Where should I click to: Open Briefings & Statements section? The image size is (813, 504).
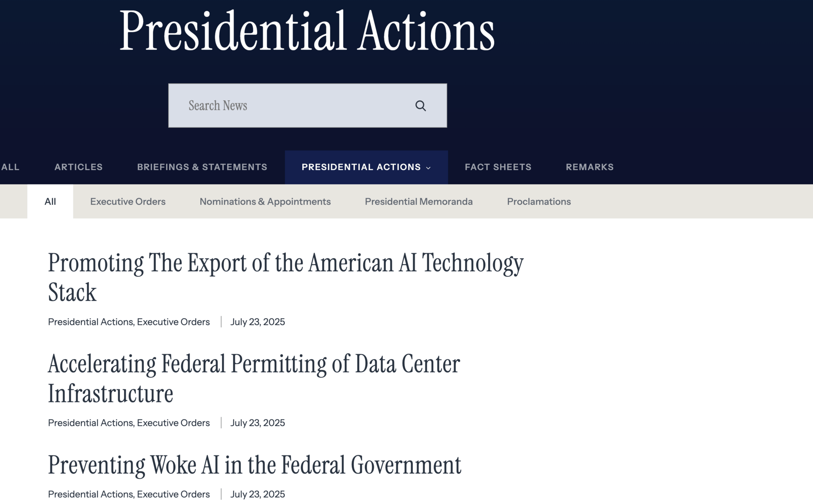[202, 167]
